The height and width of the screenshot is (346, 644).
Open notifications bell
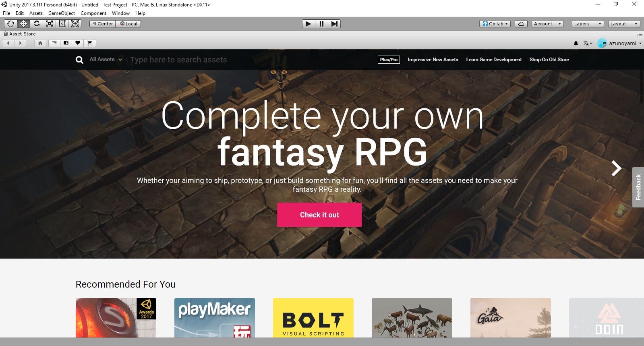(x=576, y=43)
